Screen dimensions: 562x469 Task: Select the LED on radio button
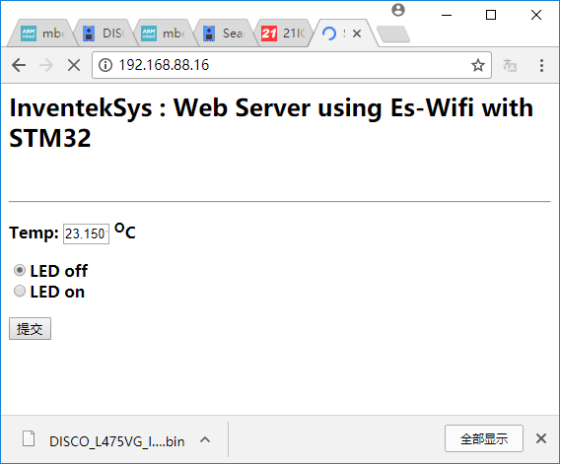pos(20,291)
